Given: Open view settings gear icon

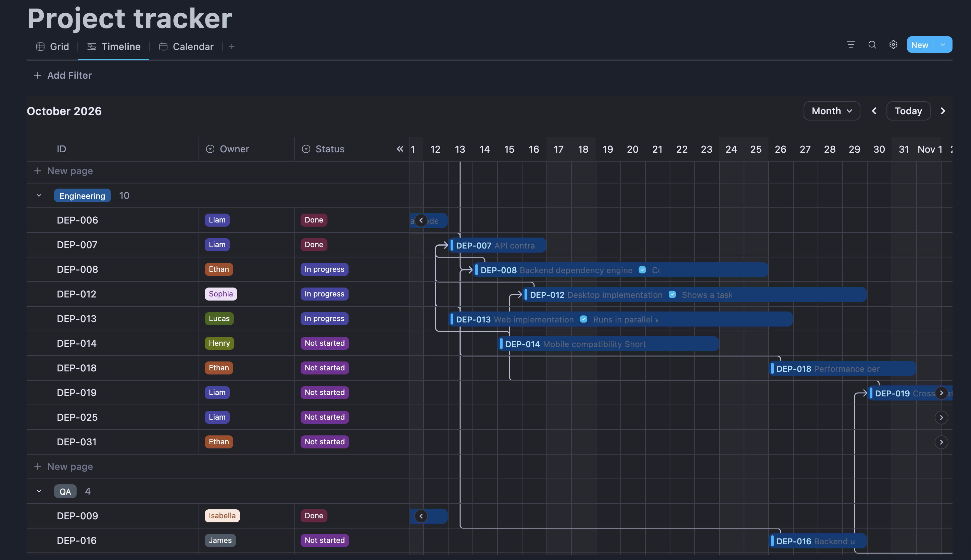Looking at the screenshot, I should 893,45.
